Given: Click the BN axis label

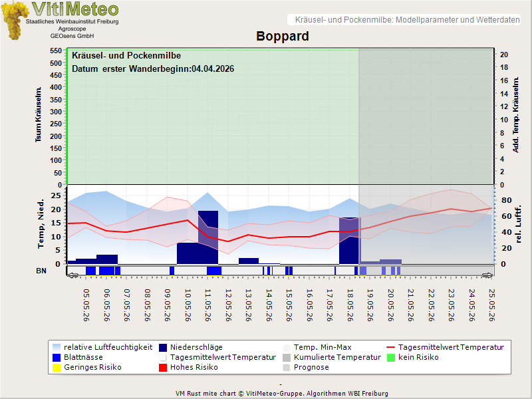Looking at the screenshot, I should click(x=41, y=271).
